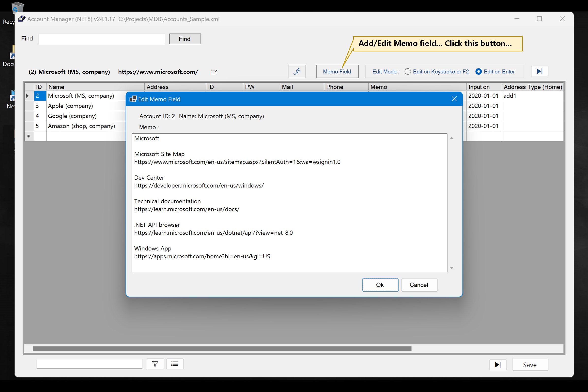Click the memo scrollbar up arrow
The height and width of the screenshot is (392, 588).
[451, 138]
